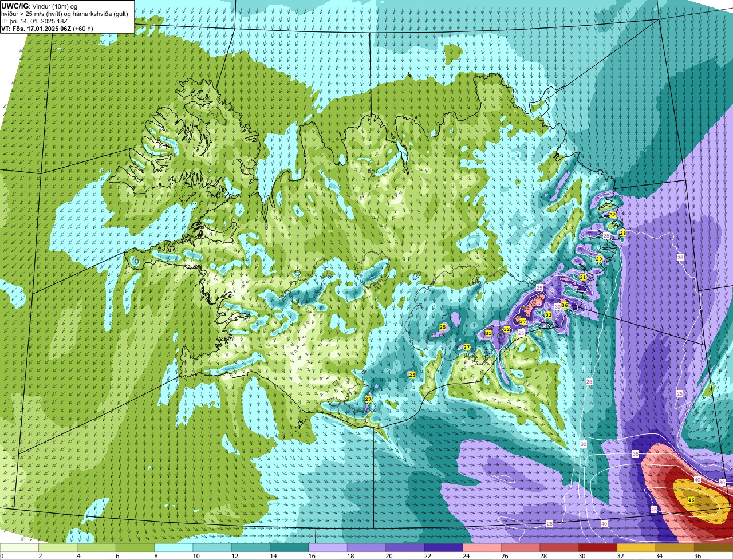Click the yellow 37 gust label
Image resolution: width=733 pixels, height=560 pixels.
[x=522, y=321]
